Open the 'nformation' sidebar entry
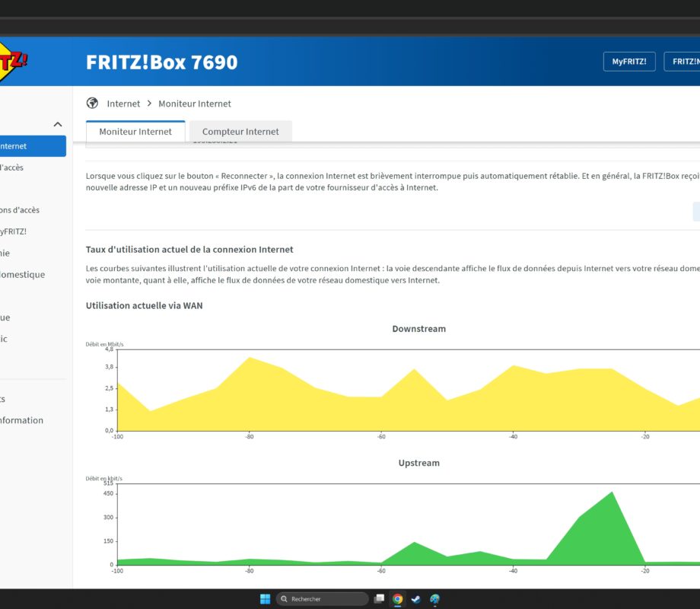Viewport: 700px width, 609px height. pyautogui.click(x=21, y=420)
